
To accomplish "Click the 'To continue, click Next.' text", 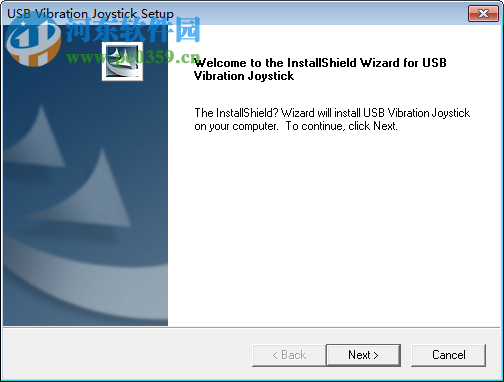I will 342,126.
